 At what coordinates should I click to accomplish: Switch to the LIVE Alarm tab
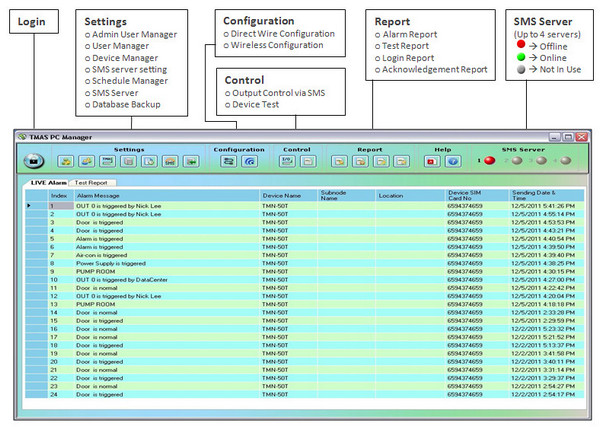click(x=48, y=183)
